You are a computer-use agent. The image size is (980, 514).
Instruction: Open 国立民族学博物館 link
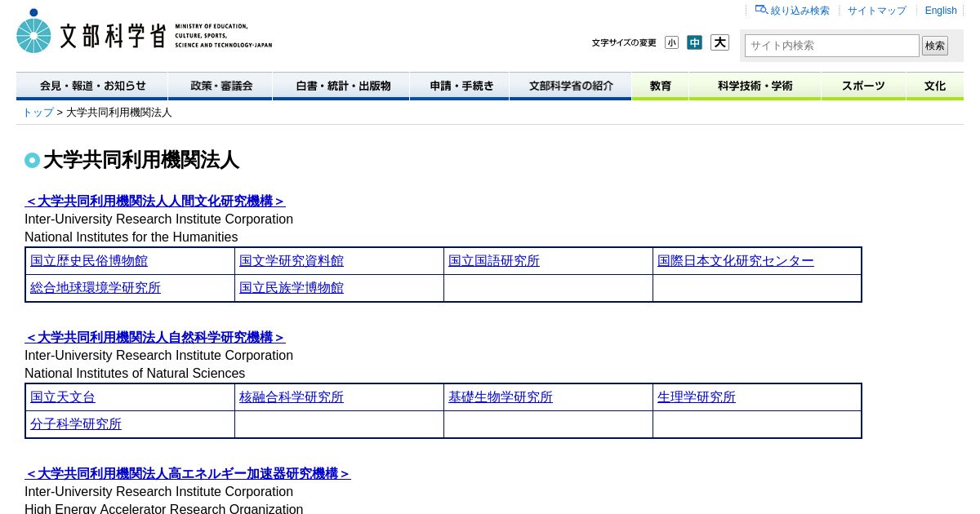click(x=292, y=288)
